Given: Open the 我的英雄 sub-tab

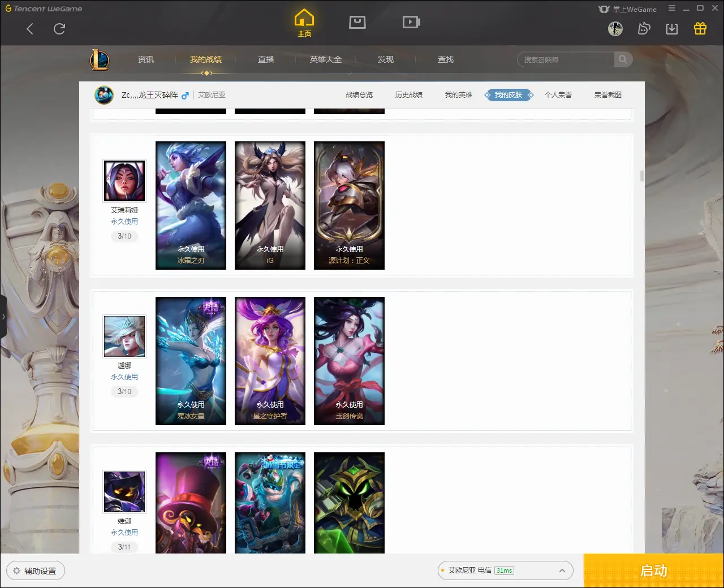Looking at the screenshot, I should click(459, 95).
